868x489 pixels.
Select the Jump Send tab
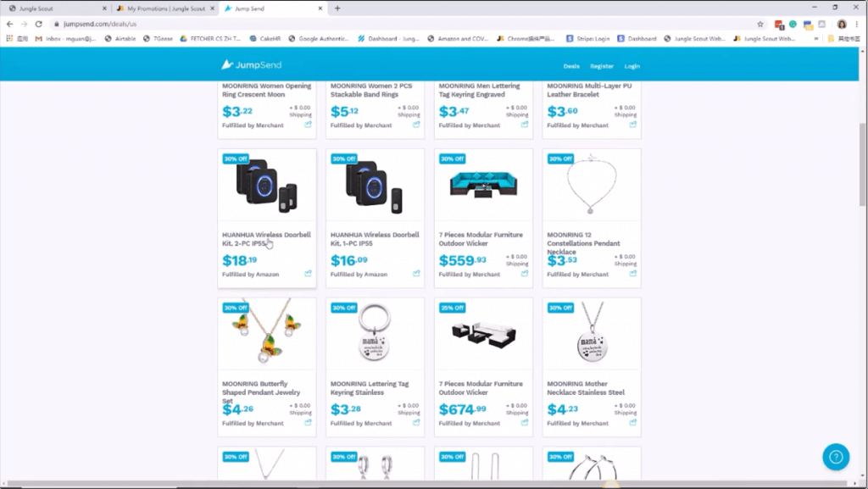273,8
